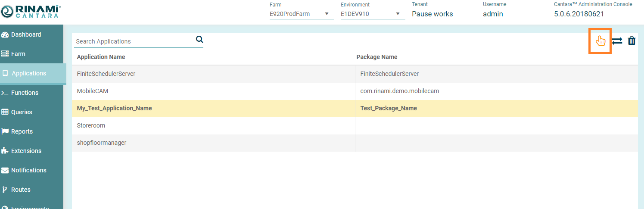Navigate to Extensions in sidebar

[26, 151]
